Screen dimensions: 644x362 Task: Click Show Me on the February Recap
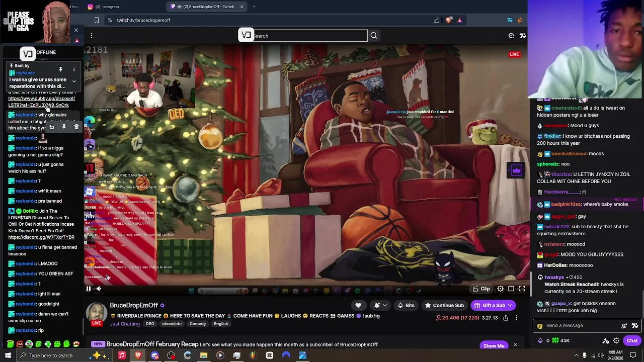[494, 346]
